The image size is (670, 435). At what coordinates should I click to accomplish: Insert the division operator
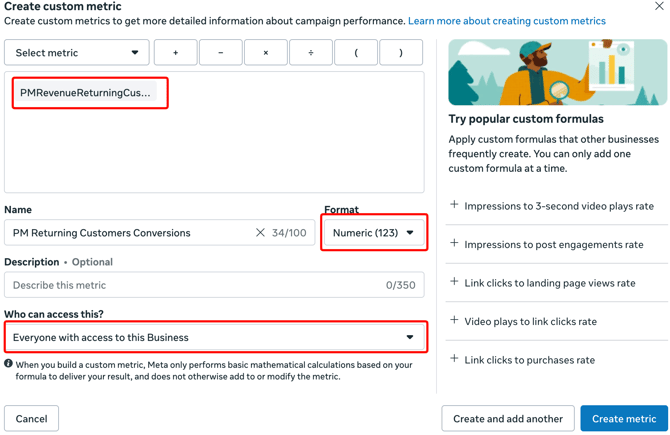pyautogui.click(x=311, y=53)
